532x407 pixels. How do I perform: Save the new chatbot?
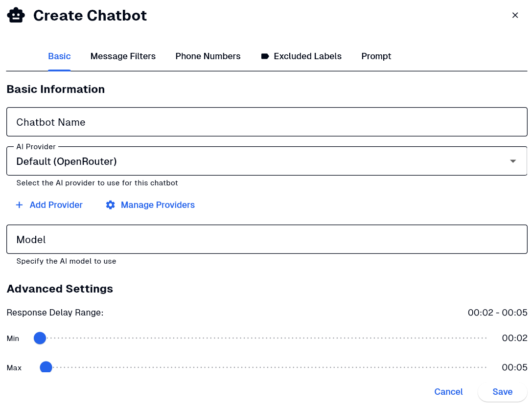[503, 392]
